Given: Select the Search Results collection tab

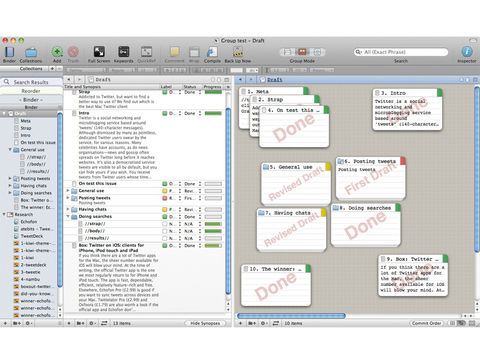Looking at the screenshot, I should coord(31,82).
